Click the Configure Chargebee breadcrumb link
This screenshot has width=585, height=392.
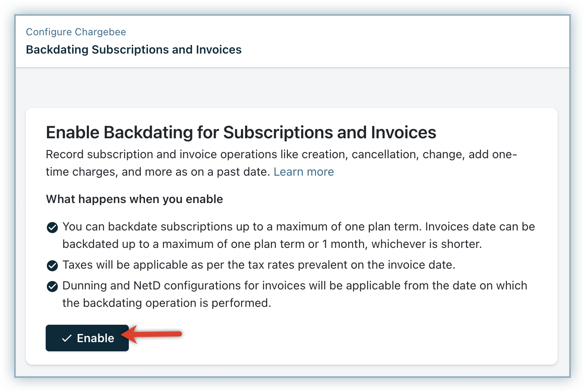[76, 32]
